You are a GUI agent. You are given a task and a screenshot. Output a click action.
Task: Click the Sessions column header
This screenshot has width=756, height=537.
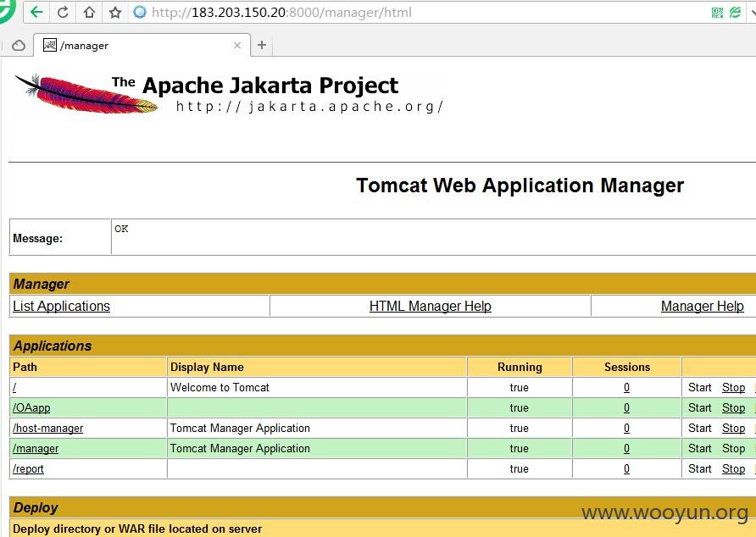pyautogui.click(x=627, y=367)
